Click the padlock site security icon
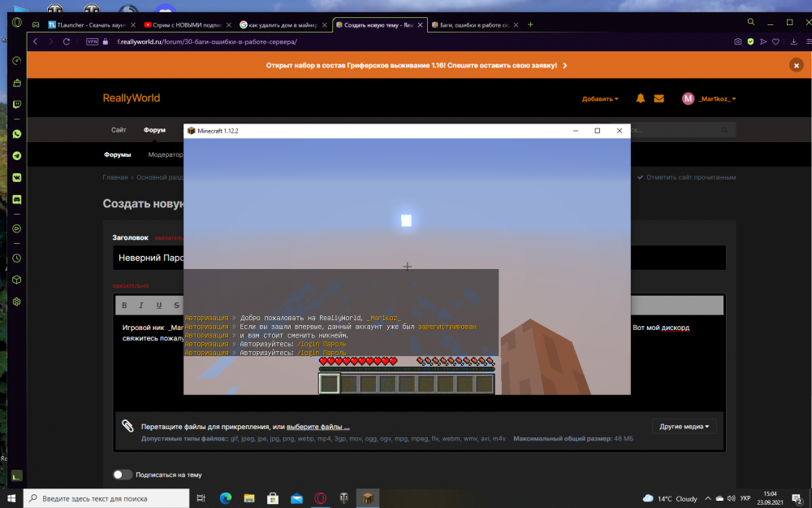 (x=106, y=41)
